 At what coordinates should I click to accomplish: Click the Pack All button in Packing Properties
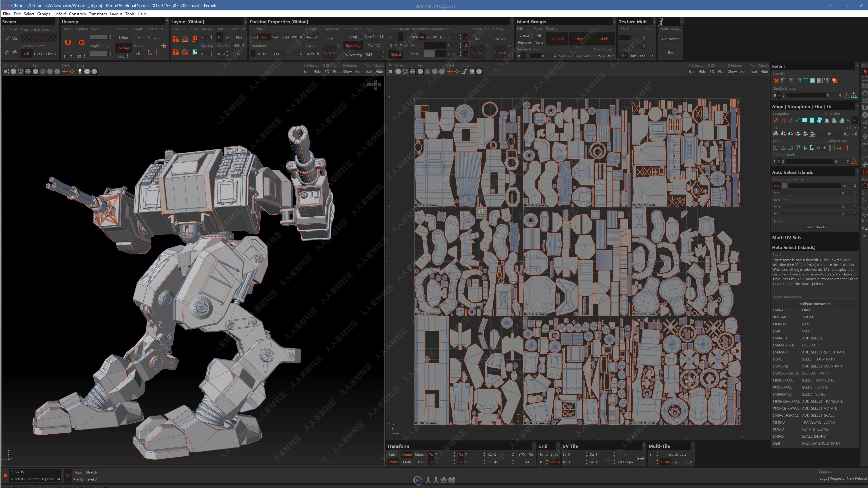coord(312,37)
